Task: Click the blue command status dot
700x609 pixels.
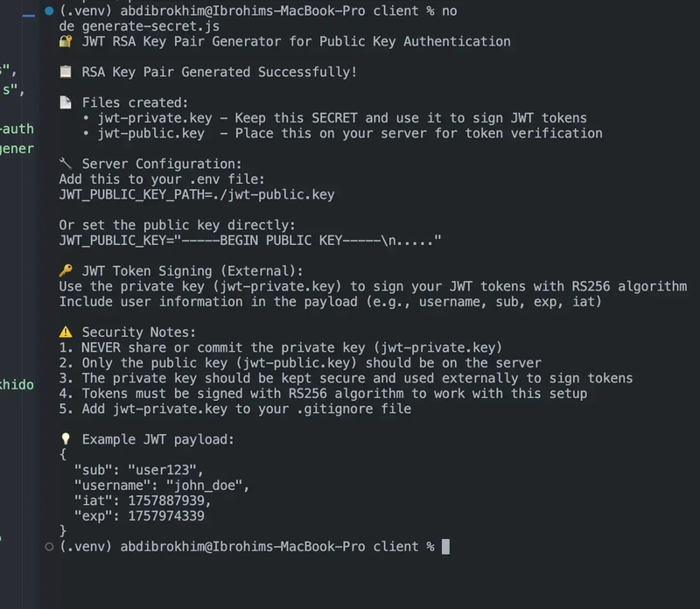Action: click(x=49, y=10)
